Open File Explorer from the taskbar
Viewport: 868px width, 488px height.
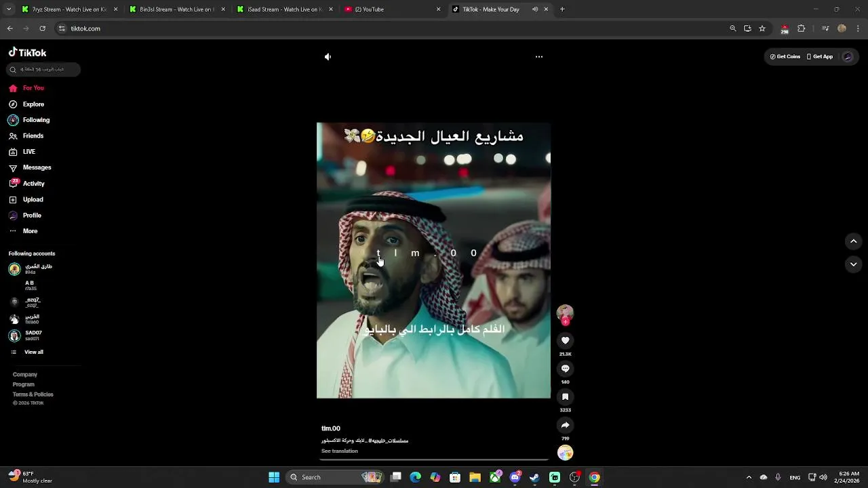point(475,477)
